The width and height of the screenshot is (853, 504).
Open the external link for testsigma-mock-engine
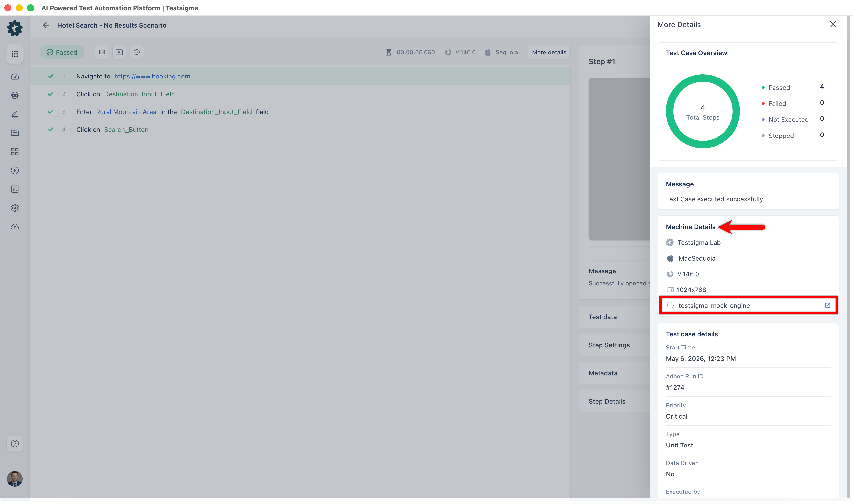click(x=828, y=305)
